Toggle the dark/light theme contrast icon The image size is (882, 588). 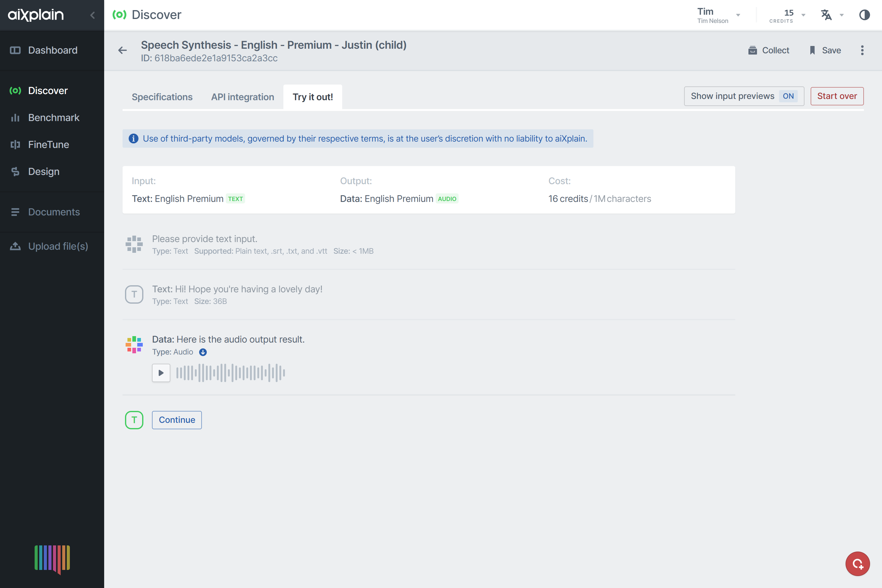(x=864, y=15)
